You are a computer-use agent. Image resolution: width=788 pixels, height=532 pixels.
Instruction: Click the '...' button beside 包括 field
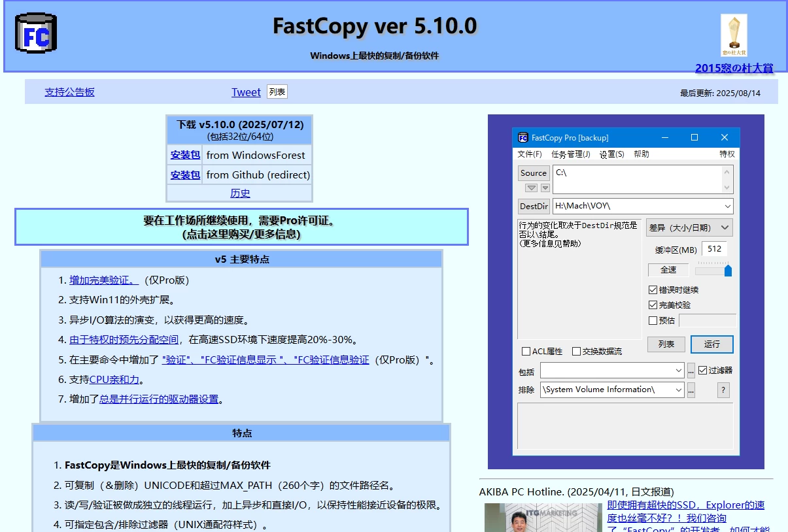click(691, 371)
